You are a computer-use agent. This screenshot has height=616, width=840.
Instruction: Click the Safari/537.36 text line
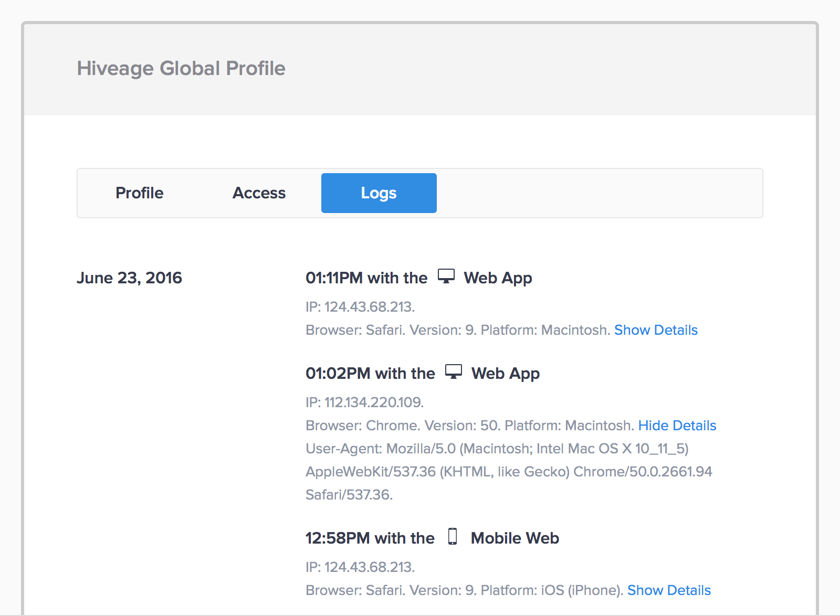pyautogui.click(x=349, y=495)
